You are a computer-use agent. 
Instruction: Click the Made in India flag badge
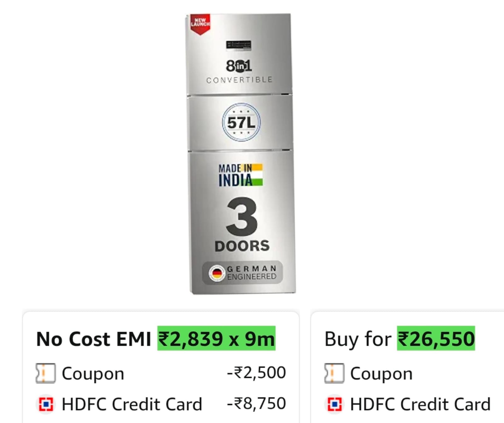(240, 175)
